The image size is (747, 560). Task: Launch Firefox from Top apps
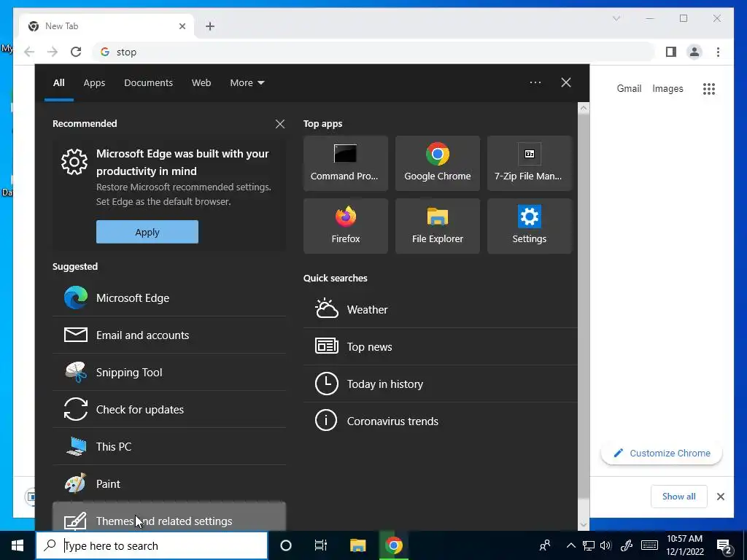pyautogui.click(x=345, y=226)
